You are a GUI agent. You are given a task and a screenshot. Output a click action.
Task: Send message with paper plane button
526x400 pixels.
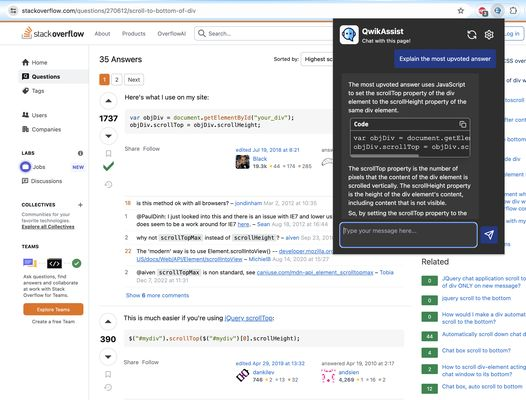(x=489, y=235)
